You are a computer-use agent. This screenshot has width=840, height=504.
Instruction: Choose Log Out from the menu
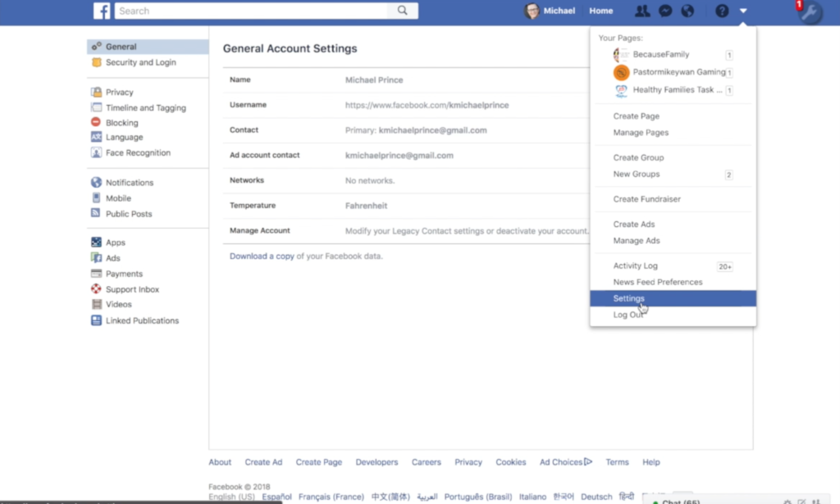(x=628, y=315)
